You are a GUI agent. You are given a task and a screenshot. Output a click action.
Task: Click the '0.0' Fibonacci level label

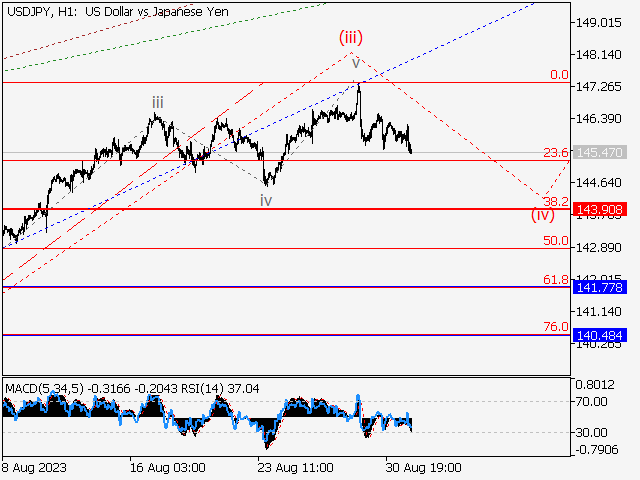[559, 75]
